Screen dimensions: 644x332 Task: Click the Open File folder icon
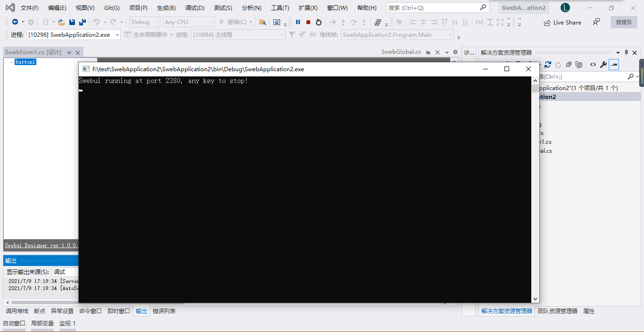(61, 22)
